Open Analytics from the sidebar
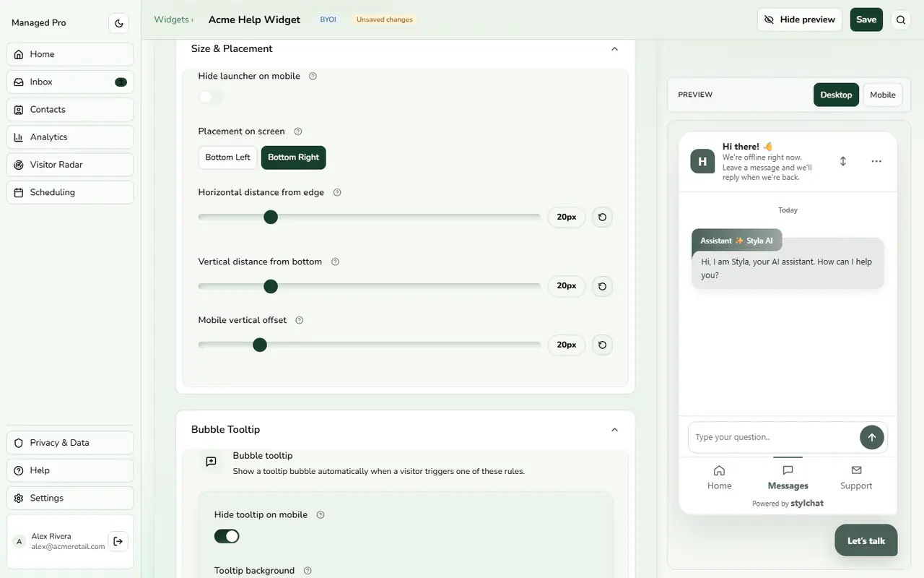 70,137
